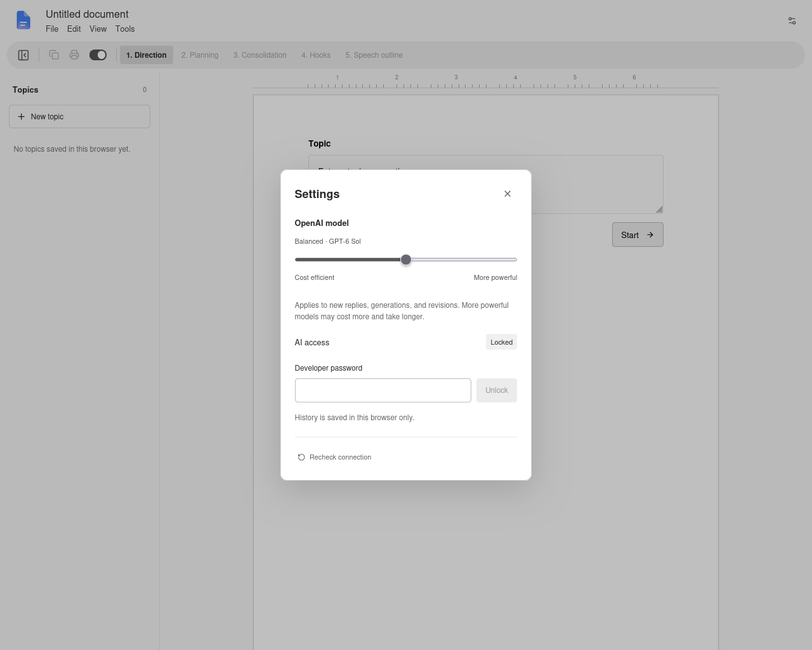
Task: Click the topic textarea resize grip
Action: pyautogui.click(x=659, y=209)
